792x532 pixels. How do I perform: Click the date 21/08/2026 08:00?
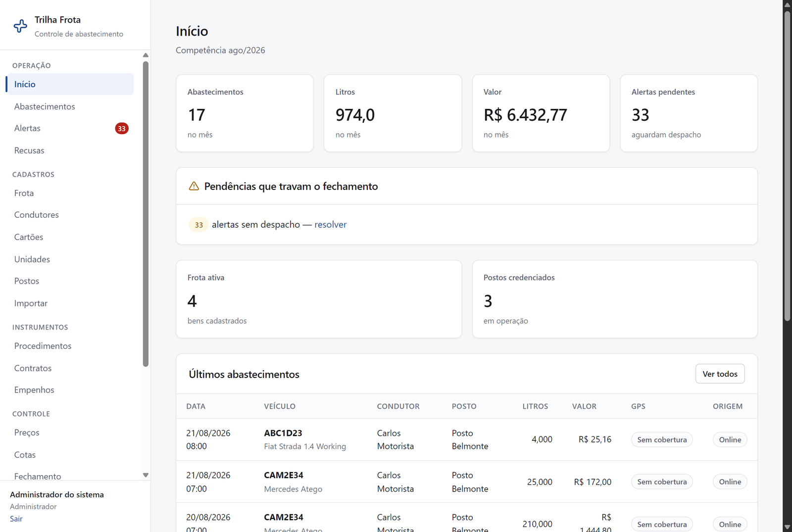pos(208,439)
